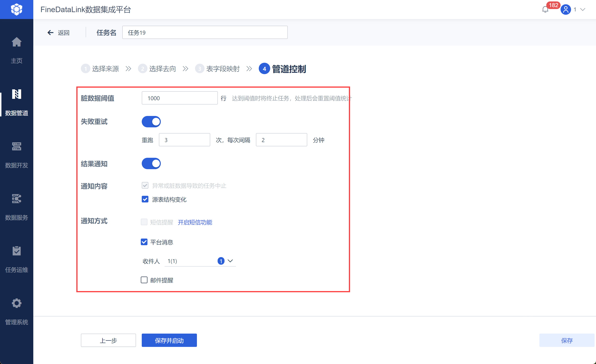Open the 主页 home icon in sidebar
Viewport: 596px width, 364px height.
click(x=16, y=42)
